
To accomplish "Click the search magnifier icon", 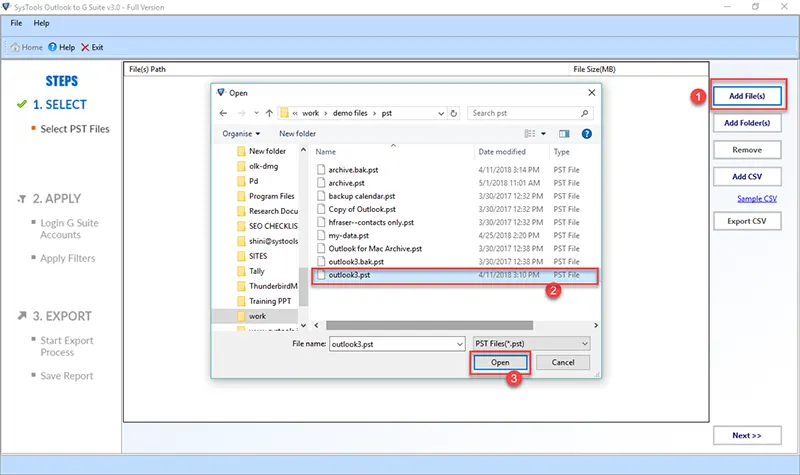I will (x=585, y=113).
